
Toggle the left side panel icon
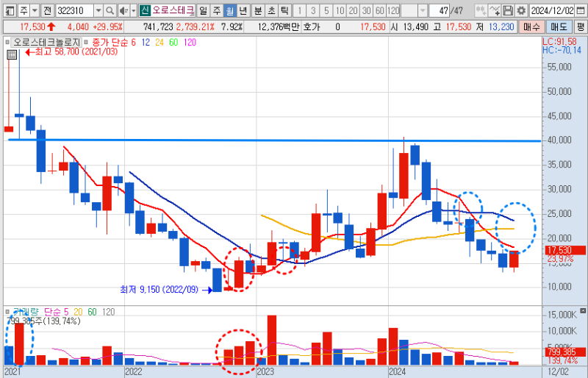pos(10,10)
